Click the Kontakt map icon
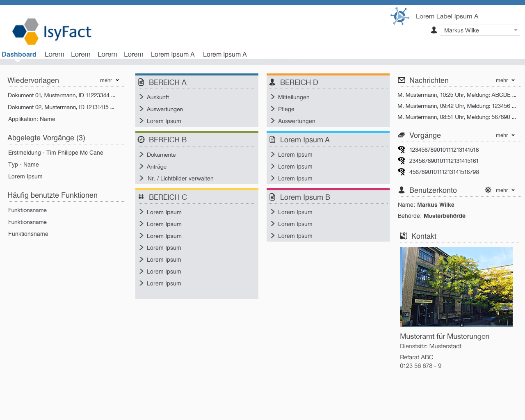 pos(404,236)
